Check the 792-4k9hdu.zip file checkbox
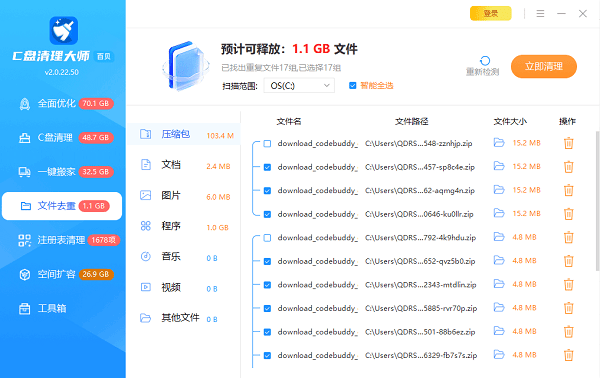600x378 pixels. coord(267,238)
